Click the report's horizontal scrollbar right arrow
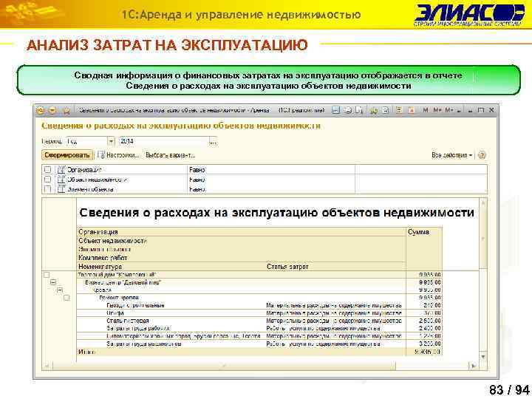The image size is (532, 399). point(474,366)
